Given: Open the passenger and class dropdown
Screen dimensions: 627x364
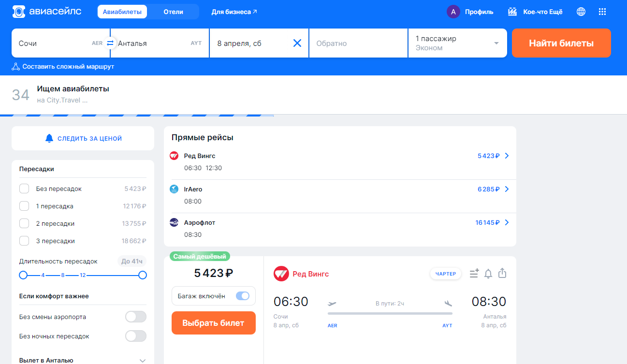Looking at the screenshot, I should coord(457,43).
